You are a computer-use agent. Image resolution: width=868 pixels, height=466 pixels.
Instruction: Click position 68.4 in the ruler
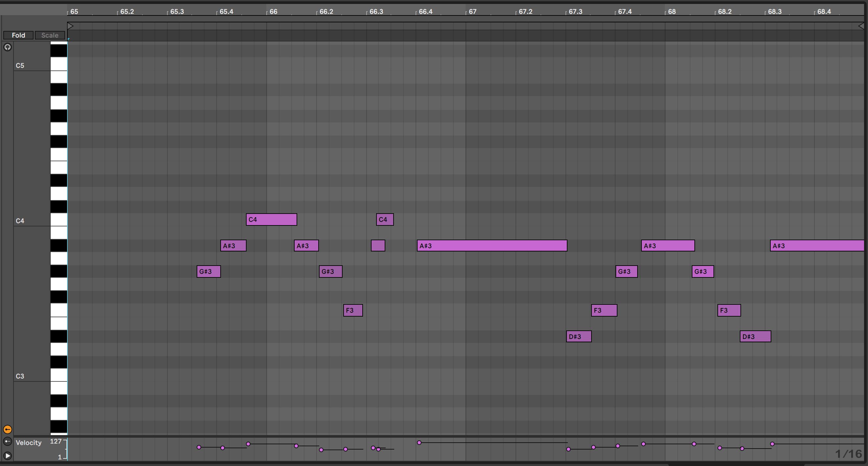click(x=824, y=12)
